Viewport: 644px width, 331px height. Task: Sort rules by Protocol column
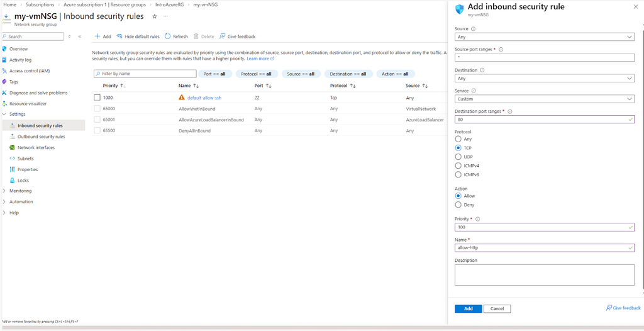353,86
